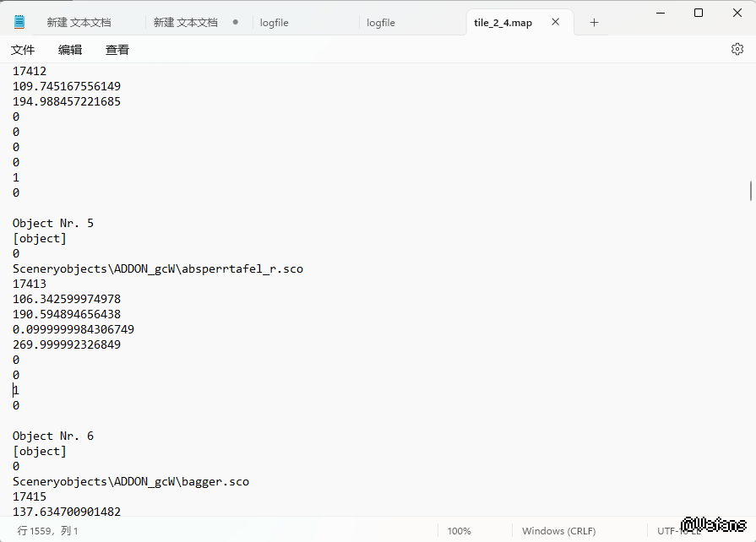Click the [object] line under Object Nr. 6

40,452
